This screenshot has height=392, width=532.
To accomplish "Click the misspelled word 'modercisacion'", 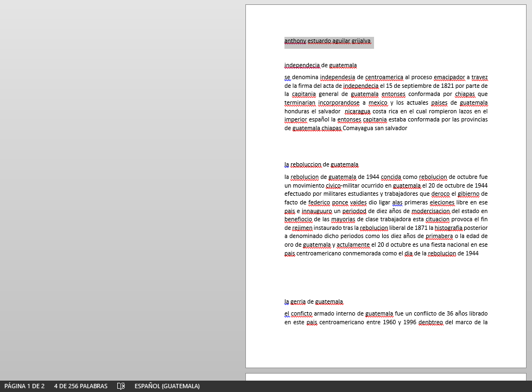I will (430, 211).
